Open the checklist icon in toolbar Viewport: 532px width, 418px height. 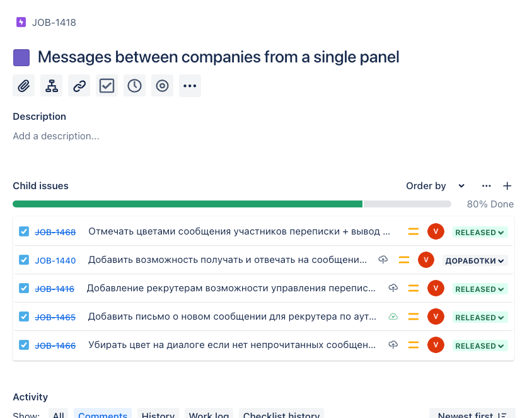coord(107,86)
